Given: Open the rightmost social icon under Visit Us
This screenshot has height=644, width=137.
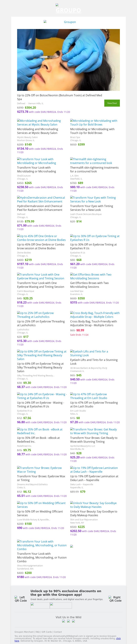Looking at the screenshot, I should coord(73,621).
